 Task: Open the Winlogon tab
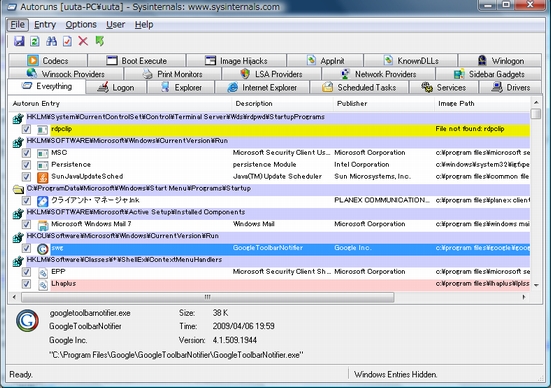click(500, 60)
